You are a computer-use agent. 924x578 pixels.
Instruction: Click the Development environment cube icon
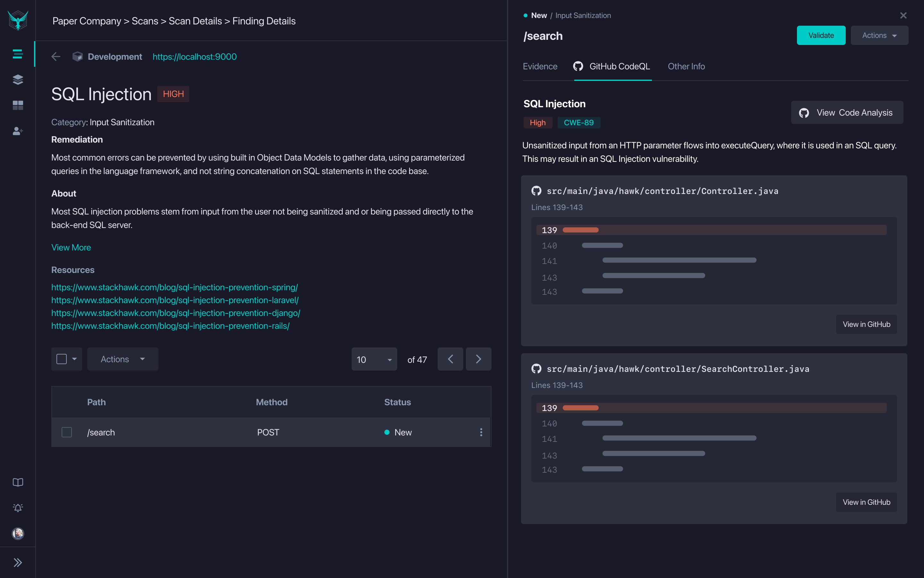tap(78, 57)
